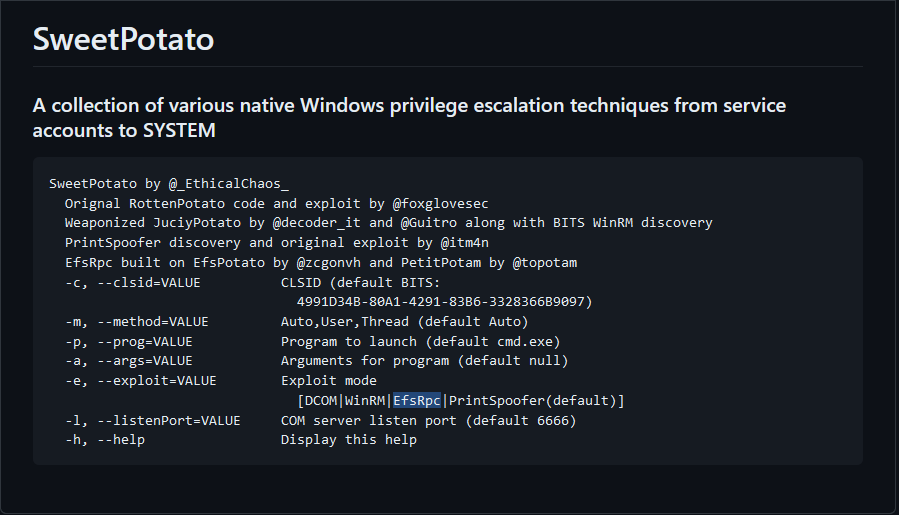Screen dimensions: 899x515
Task: Click the SweetPotato heading
Action: tap(123, 39)
